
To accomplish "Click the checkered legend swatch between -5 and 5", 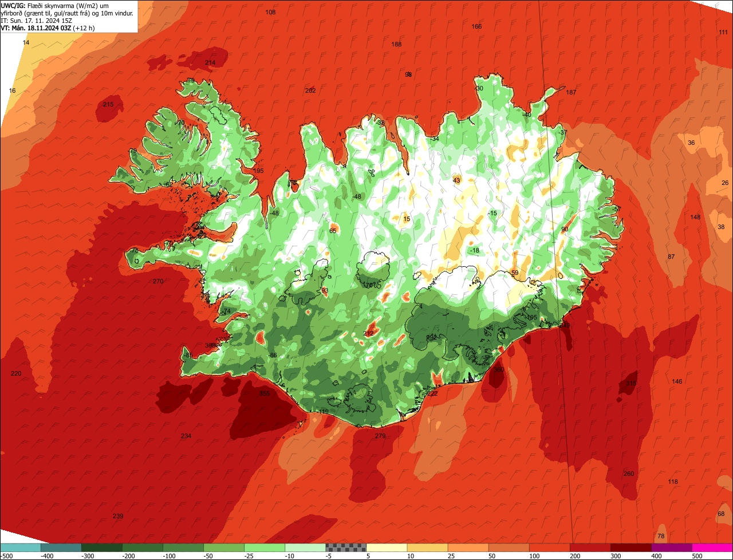I will tap(346, 547).
